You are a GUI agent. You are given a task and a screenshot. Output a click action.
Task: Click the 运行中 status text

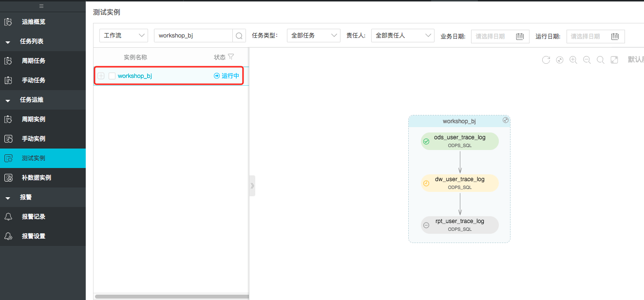tap(230, 76)
